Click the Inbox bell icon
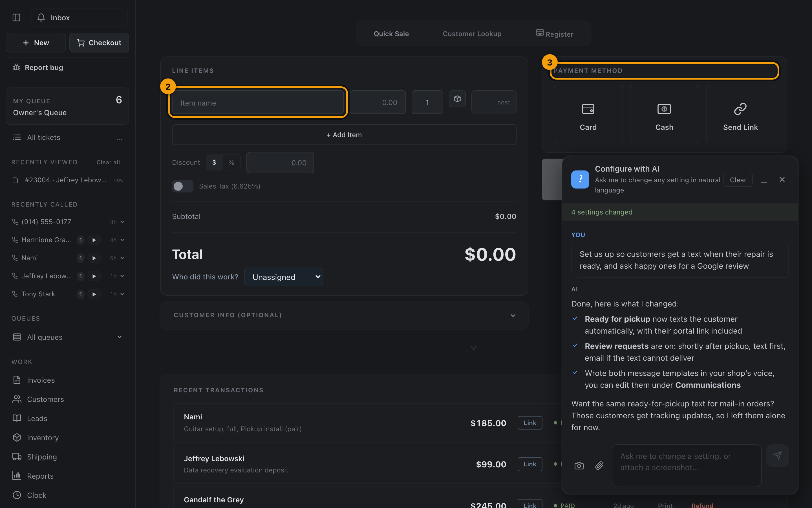The image size is (812, 508). pos(41,17)
